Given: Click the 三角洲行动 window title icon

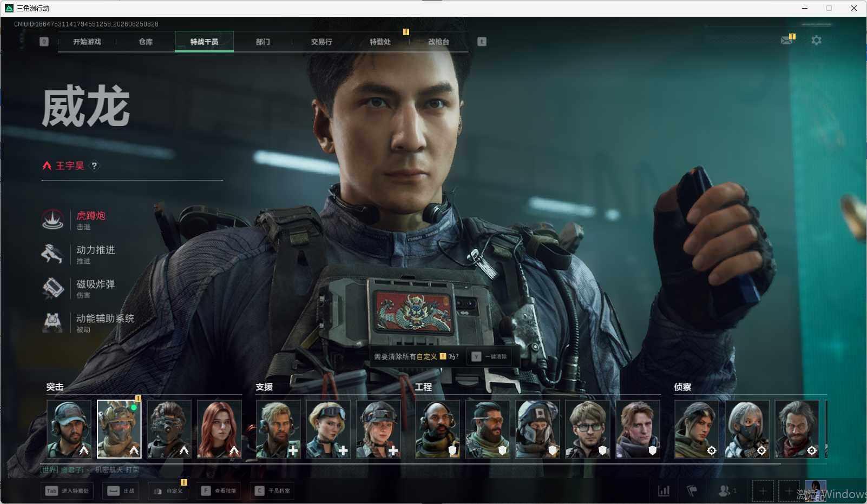Looking at the screenshot, I should 9,8.
